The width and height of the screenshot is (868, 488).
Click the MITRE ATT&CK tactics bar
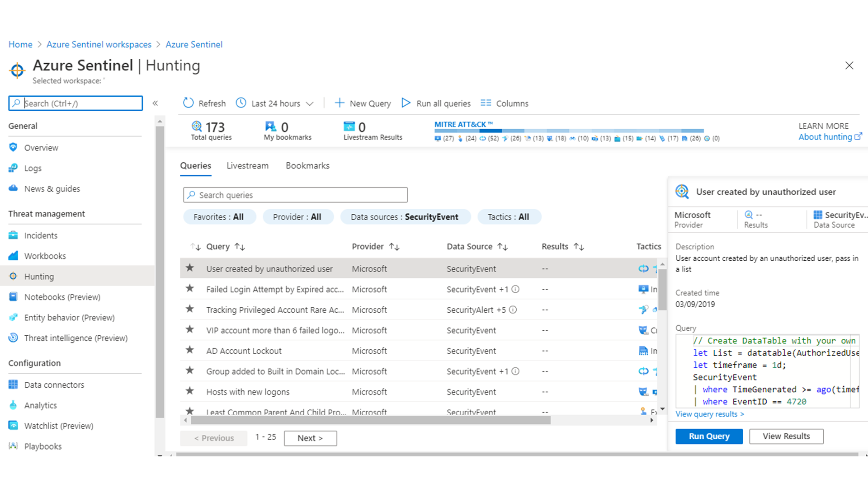point(569,131)
